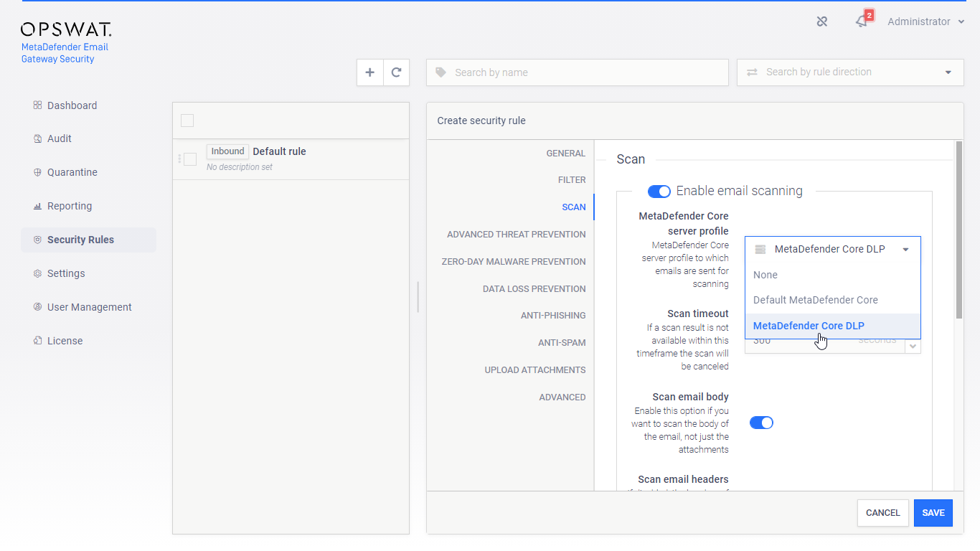Click the Search by name field
This screenshot has height=551, width=980.
(x=578, y=72)
